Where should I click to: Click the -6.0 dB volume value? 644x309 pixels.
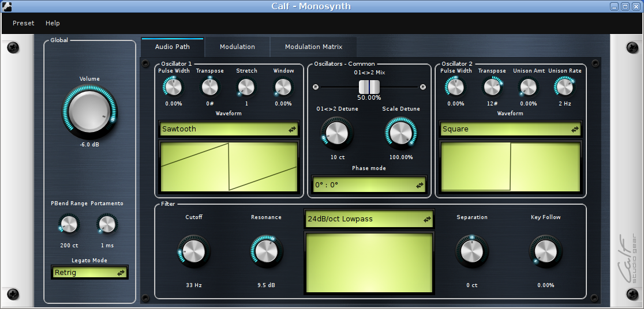[x=89, y=145]
